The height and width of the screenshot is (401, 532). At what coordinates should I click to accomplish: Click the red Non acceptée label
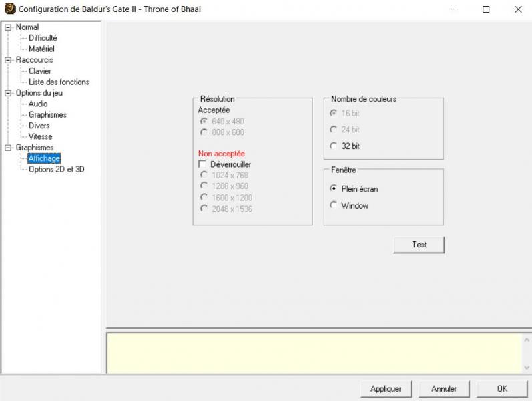point(221,154)
